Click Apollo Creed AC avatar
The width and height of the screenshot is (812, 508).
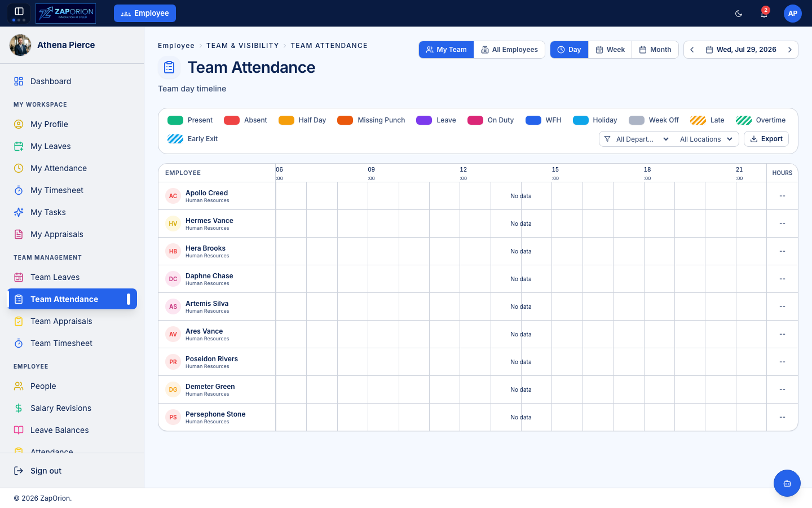pos(173,196)
